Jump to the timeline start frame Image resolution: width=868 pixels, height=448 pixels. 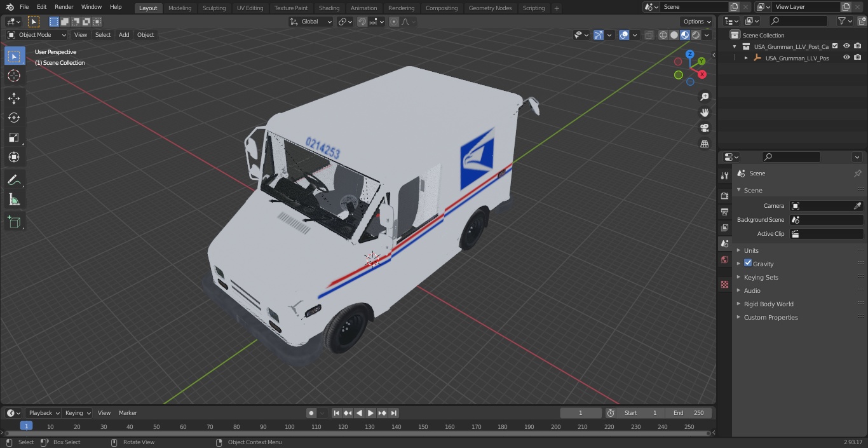click(x=337, y=413)
